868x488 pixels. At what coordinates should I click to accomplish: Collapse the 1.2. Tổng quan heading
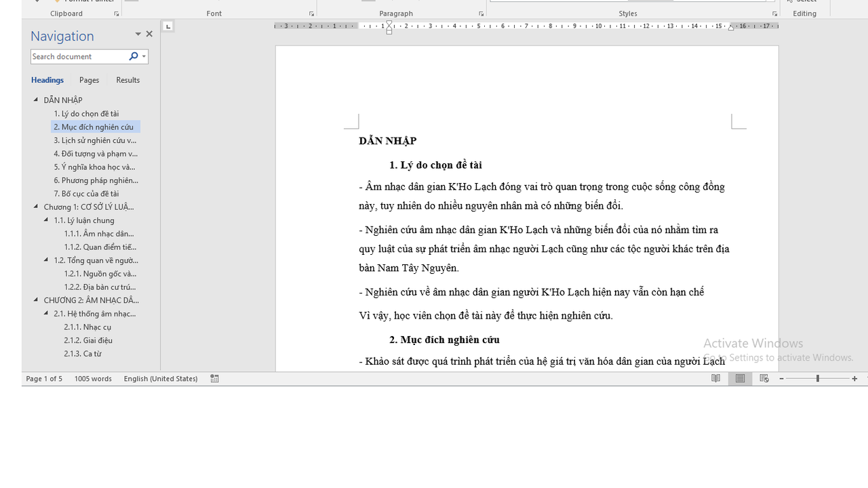coord(46,260)
